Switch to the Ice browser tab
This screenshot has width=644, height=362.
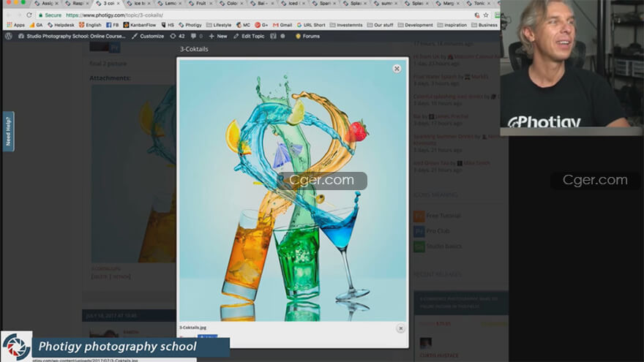click(139, 3)
